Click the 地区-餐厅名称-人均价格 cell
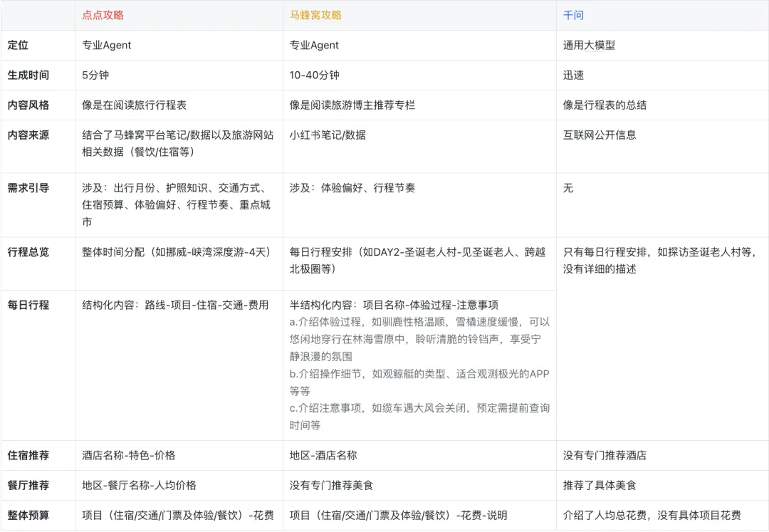The image size is (769, 532). tap(140, 486)
